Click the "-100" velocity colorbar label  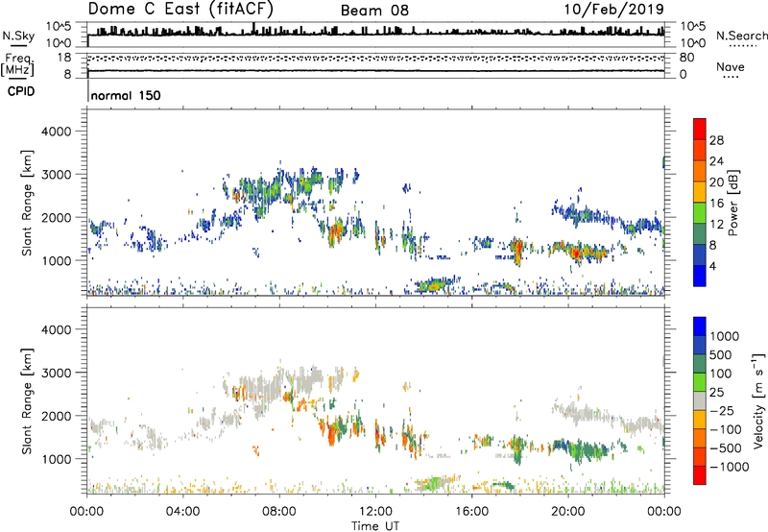(726, 429)
